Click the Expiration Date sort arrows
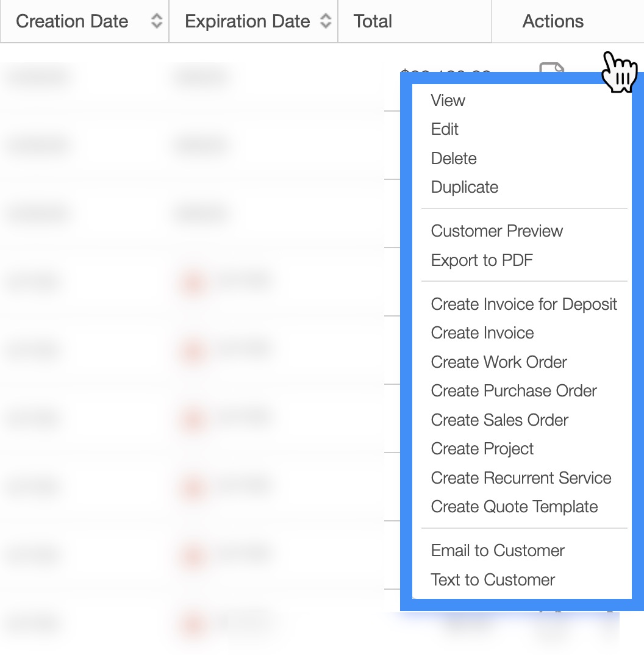This screenshot has width=644, height=655. pyautogui.click(x=326, y=21)
